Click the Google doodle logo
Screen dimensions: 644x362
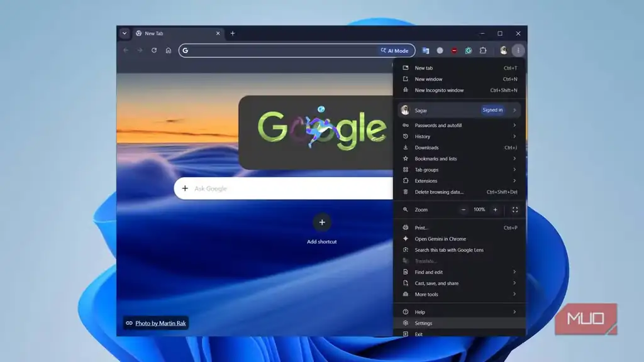coord(322,128)
